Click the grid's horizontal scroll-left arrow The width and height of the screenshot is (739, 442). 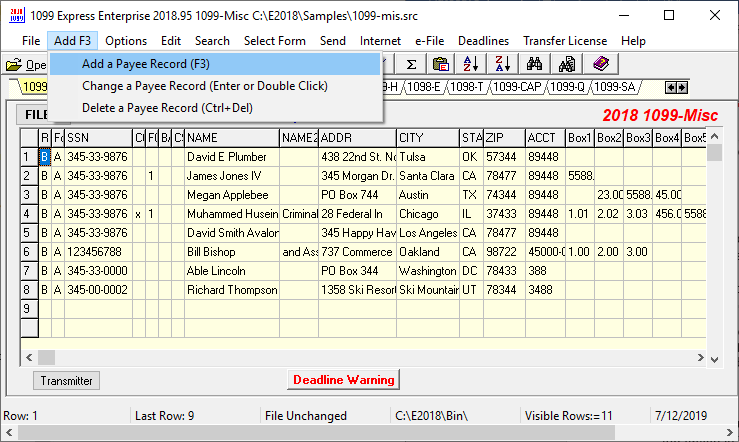(x=29, y=358)
